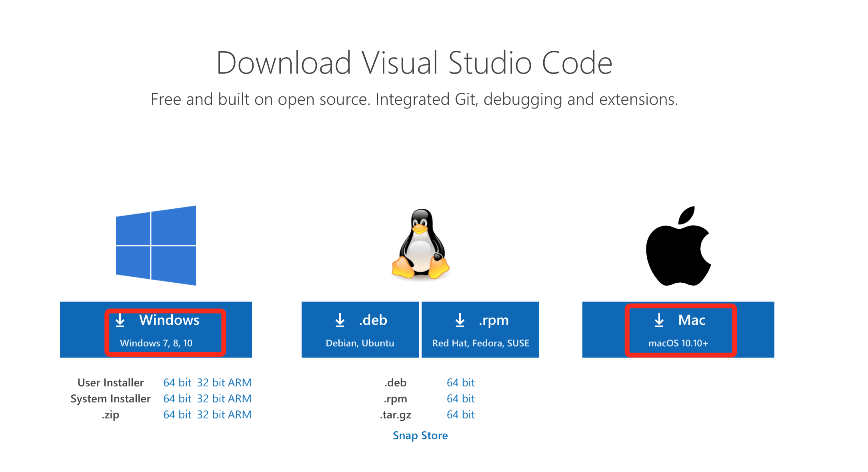Click the 64 bit link beside .deb
The height and width of the screenshot is (472, 868).
click(x=460, y=383)
